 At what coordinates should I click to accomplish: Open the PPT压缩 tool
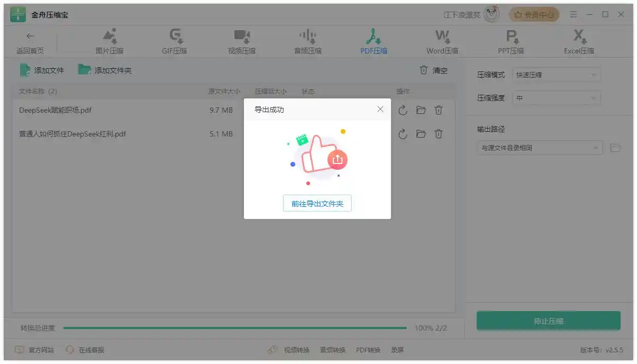511,42
